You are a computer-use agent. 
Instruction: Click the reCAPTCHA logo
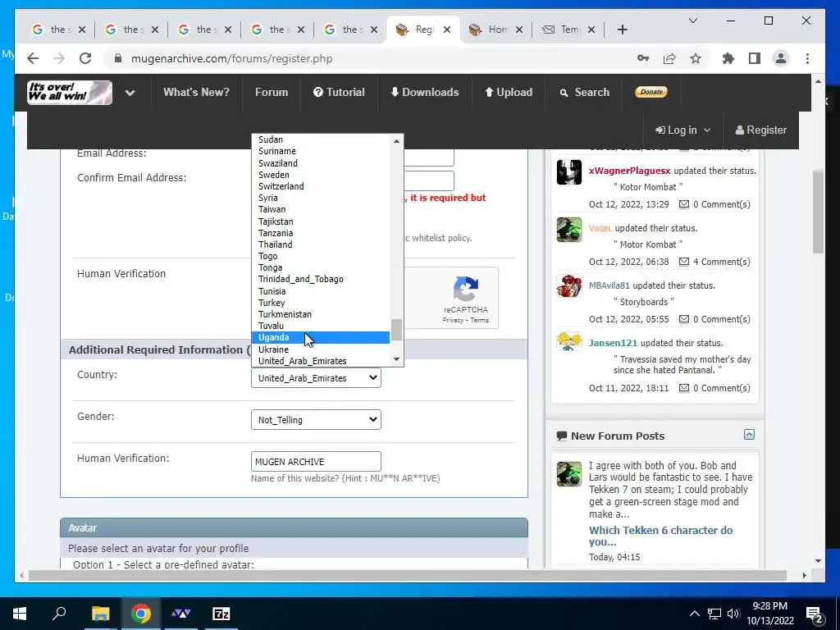point(466,289)
